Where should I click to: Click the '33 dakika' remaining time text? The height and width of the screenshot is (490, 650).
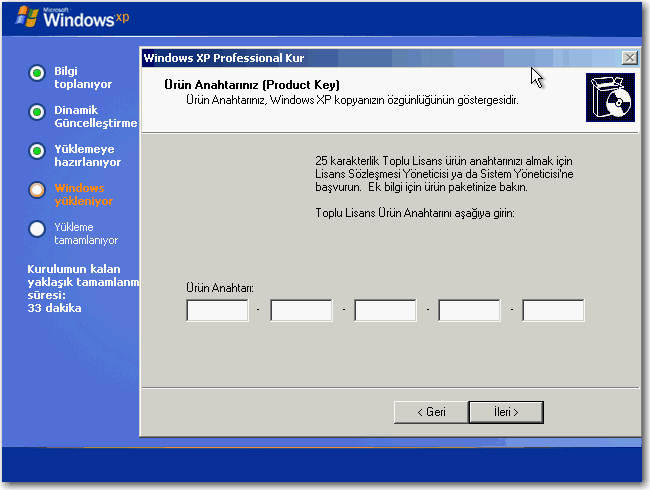point(54,308)
